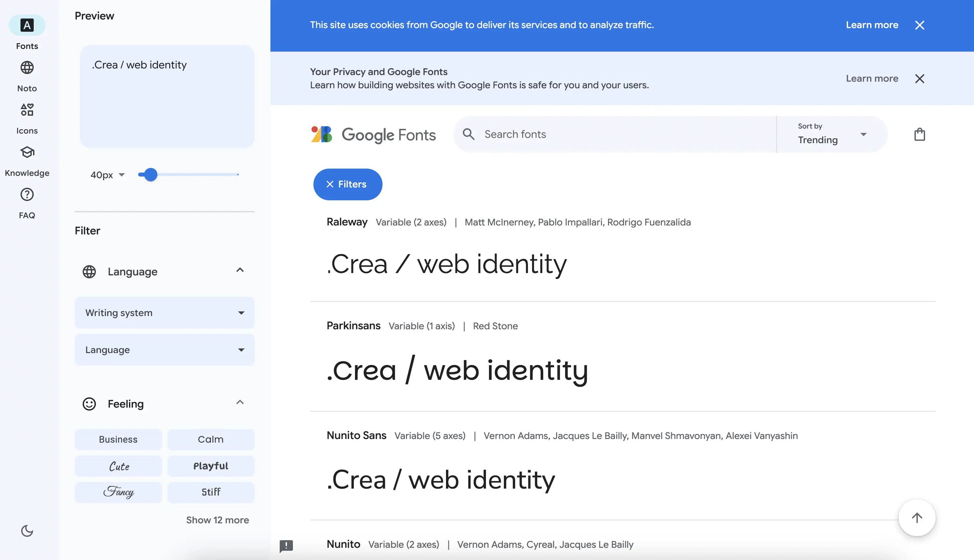The width and height of the screenshot is (974, 560).
Task: Open the Raleway font entry
Action: (347, 222)
